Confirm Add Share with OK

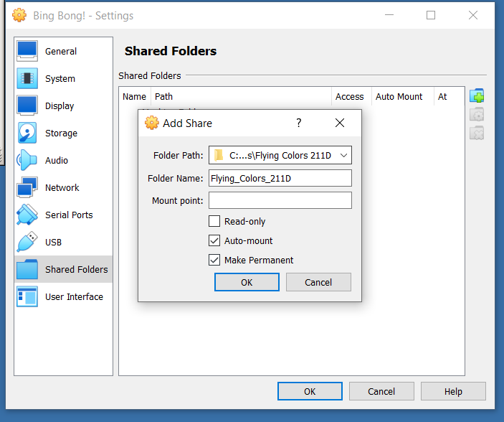point(247,282)
